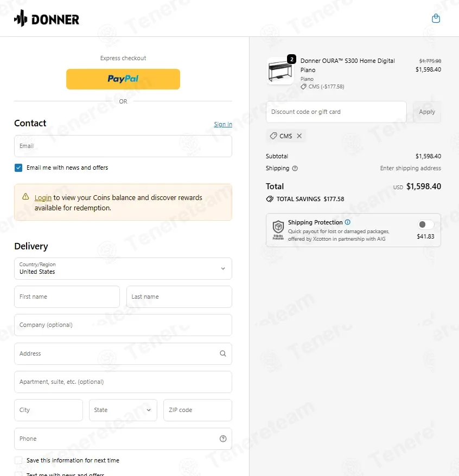Click the Company (optional) field

pyautogui.click(x=123, y=325)
